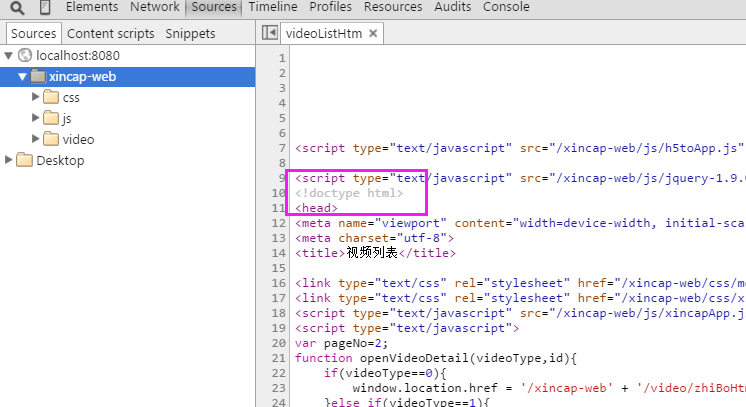Image resolution: width=746 pixels, height=407 pixels.
Task: Hide navigator sidebar toggle icon
Action: point(270,33)
